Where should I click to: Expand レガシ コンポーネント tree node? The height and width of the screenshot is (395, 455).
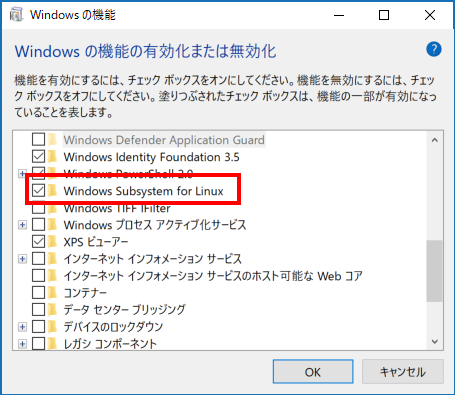22,343
